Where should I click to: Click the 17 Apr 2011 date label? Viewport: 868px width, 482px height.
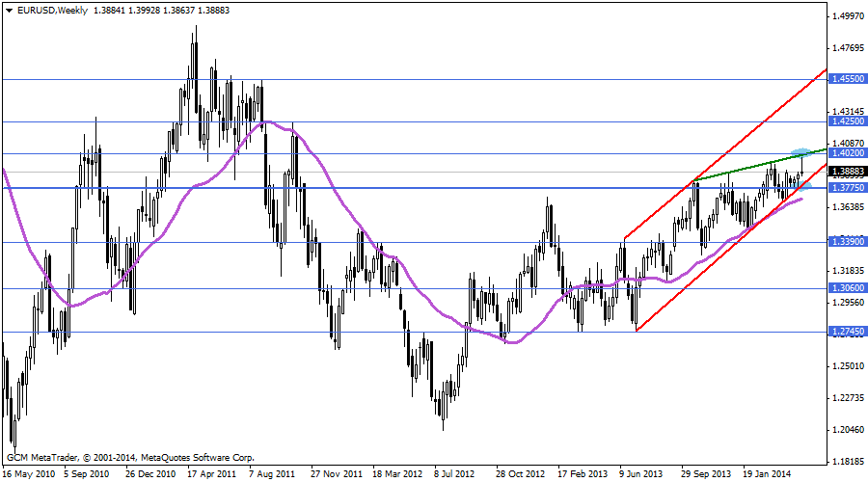coord(212,474)
